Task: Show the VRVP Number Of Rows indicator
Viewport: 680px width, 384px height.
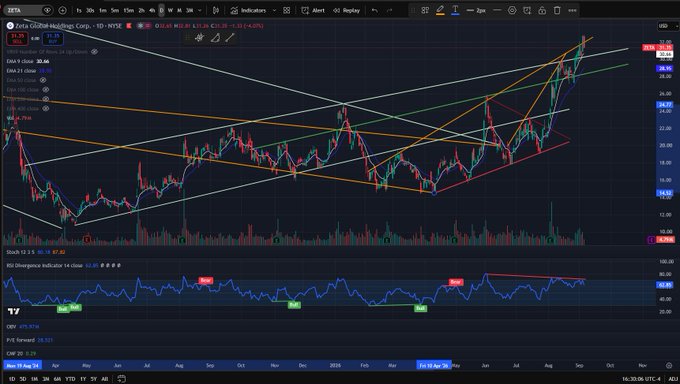Action: tap(94, 52)
